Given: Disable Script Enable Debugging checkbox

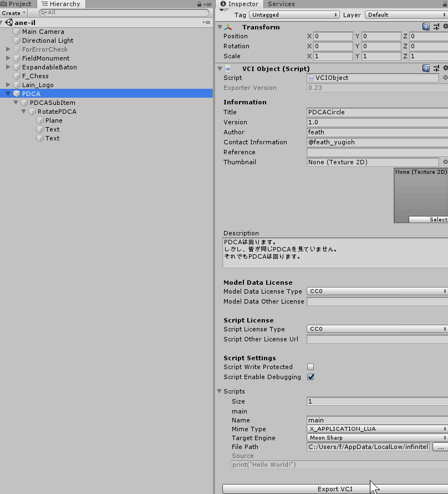Looking at the screenshot, I should 310,377.
